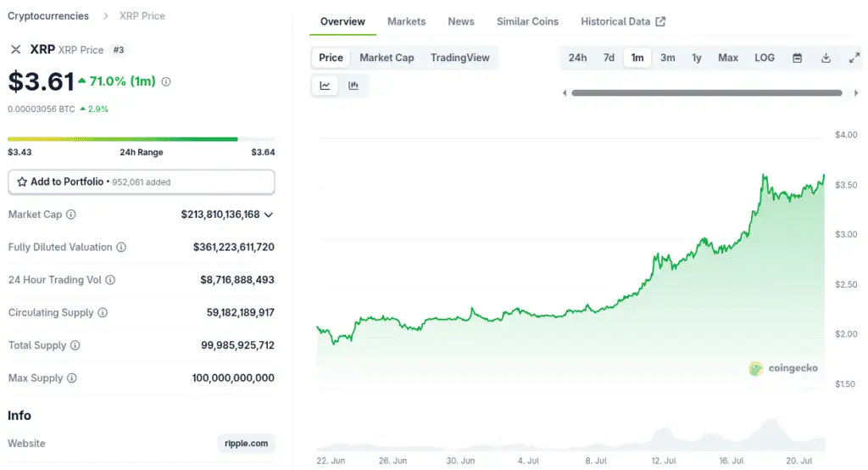The image size is (868, 470).
Task: Click the 20. Jul date axis label
Action: [x=798, y=461]
